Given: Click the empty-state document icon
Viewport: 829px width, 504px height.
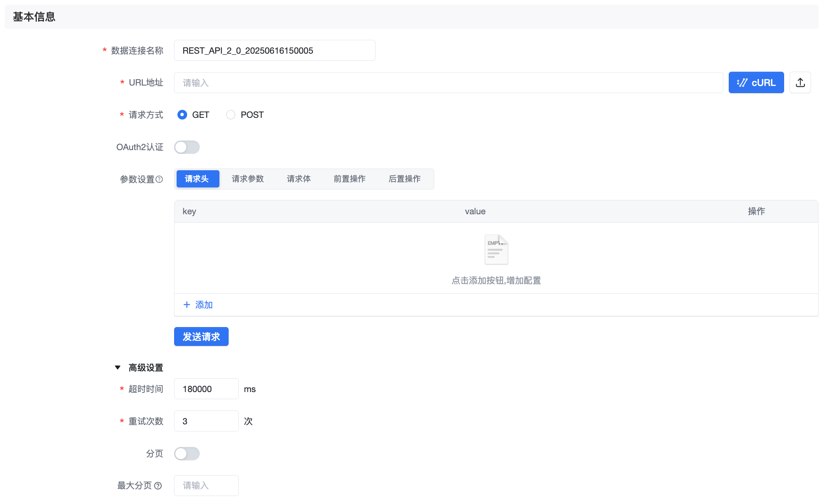Looking at the screenshot, I should tap(496, 249).
